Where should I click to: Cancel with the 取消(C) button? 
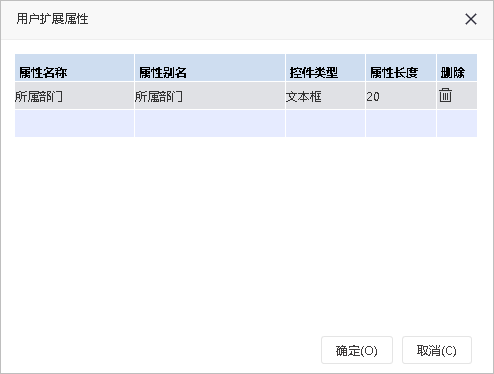click(437, 350)
